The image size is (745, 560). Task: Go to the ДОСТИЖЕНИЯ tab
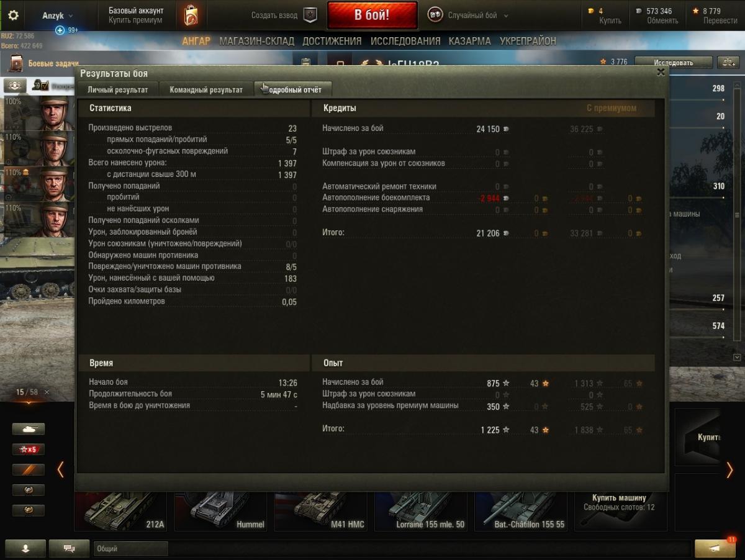pos(332,41)
